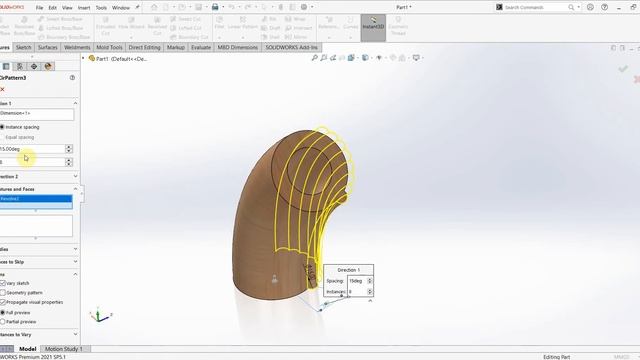Switch to the Mold Tools ribbon tab
The image size is (640, 360).
tap(109, 47)
